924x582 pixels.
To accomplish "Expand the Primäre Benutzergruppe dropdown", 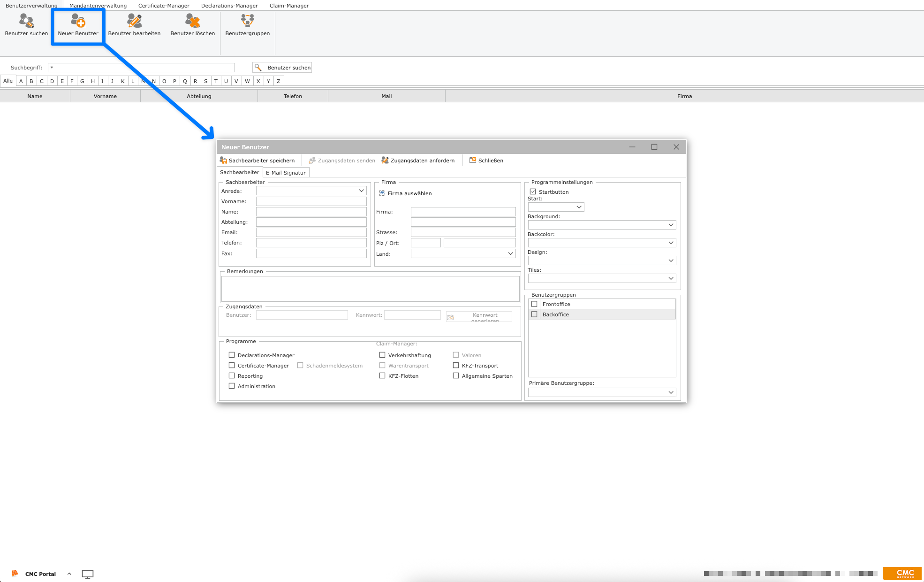I will click(671, 393).
